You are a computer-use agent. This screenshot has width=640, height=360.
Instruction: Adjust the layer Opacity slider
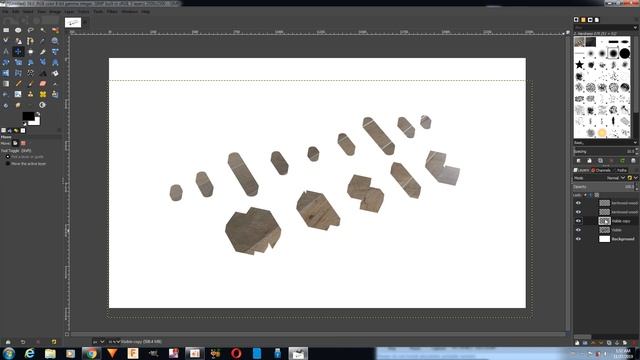(604, 187)
